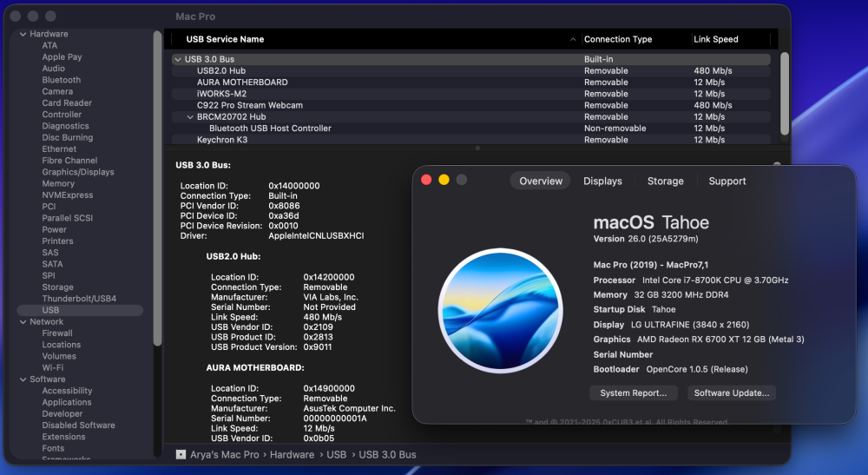Viewport: 868px width, 475px height.
Task: Select the C922 Pro Stream Webcam row
Action: [471, 105]
